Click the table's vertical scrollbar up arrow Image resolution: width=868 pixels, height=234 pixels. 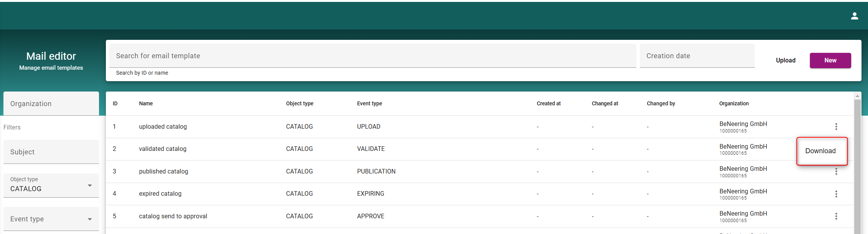(857, 96)
